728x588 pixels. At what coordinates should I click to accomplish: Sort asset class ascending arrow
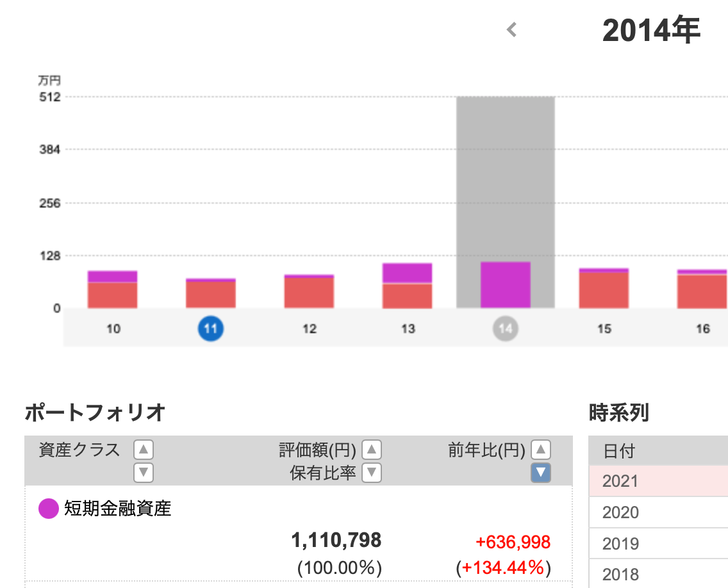(x=144, y=449)
